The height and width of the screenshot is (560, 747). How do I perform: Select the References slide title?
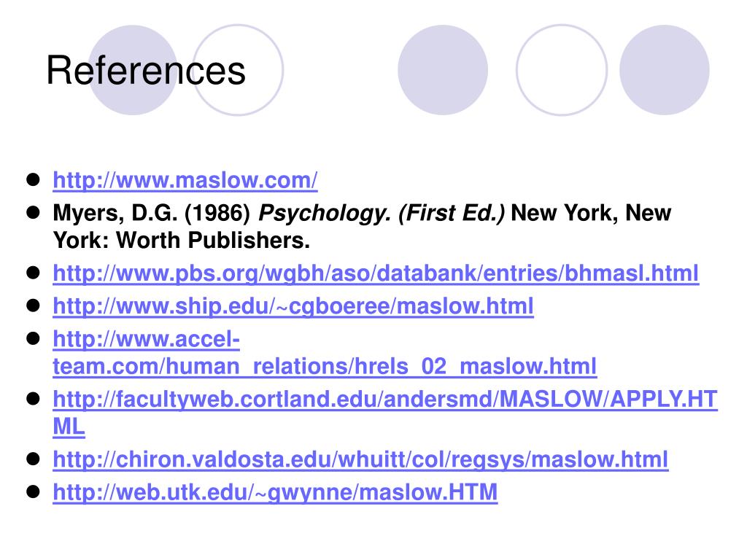(x=146, y=71)
